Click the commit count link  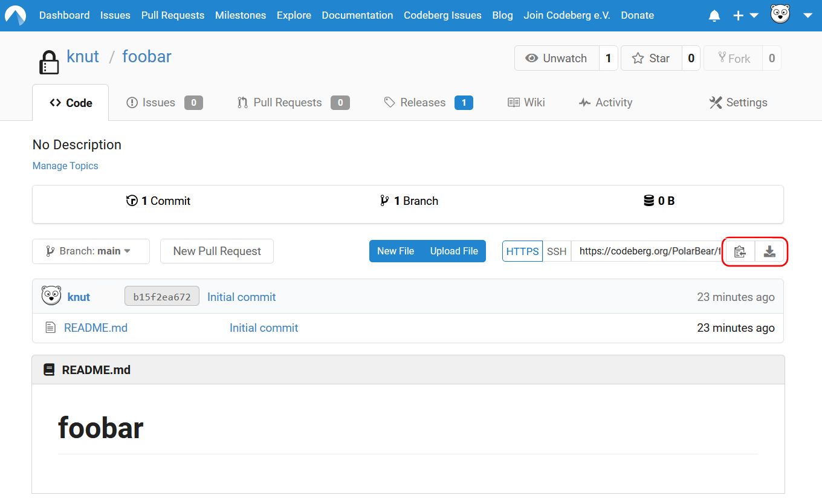coord(158,201)
